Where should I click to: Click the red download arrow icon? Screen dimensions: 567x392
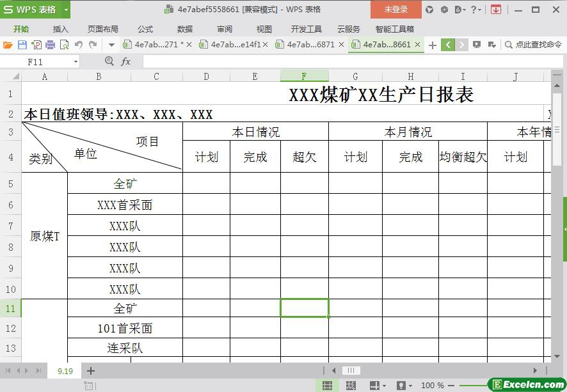point(496,10)
